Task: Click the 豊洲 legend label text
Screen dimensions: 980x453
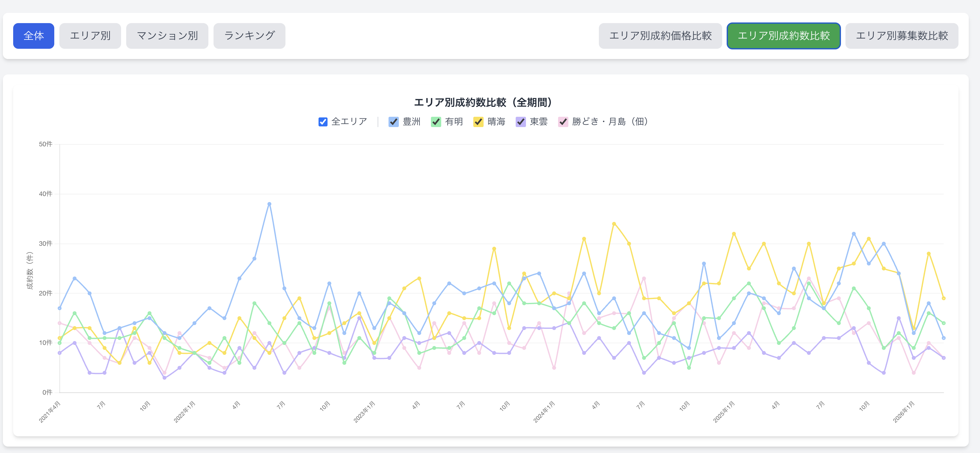Action: (411, 122)
